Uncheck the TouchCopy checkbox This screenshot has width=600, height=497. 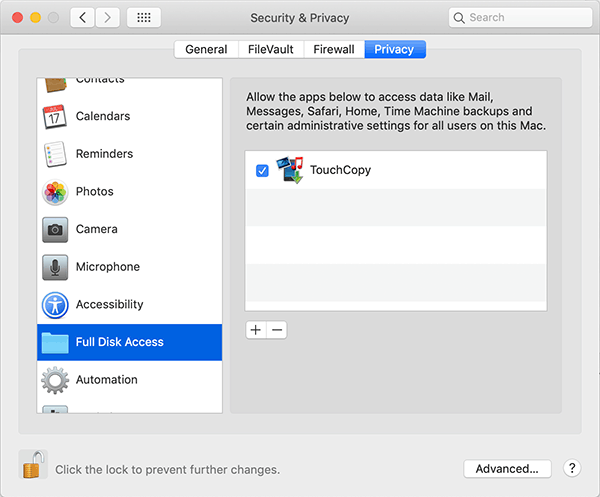click(x=262, y=171)
